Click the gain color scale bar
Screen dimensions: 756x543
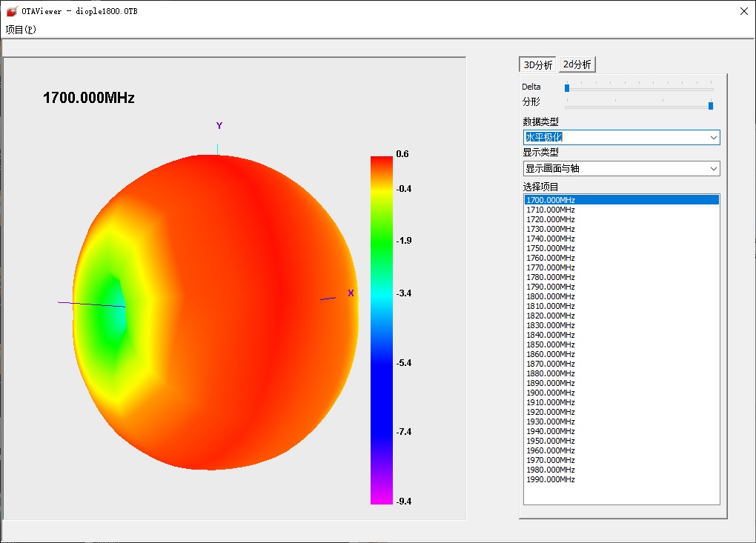[382, 330]
